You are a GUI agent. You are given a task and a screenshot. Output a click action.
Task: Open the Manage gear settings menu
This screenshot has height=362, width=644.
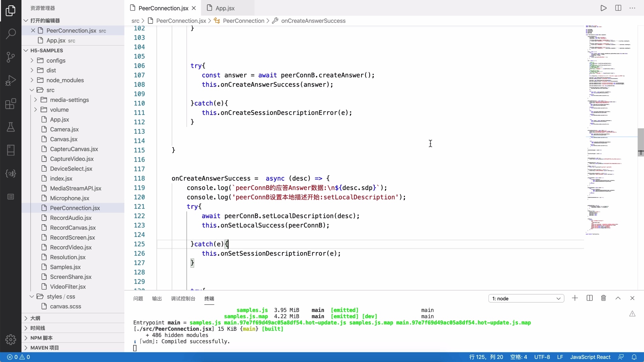coord(11,339)
